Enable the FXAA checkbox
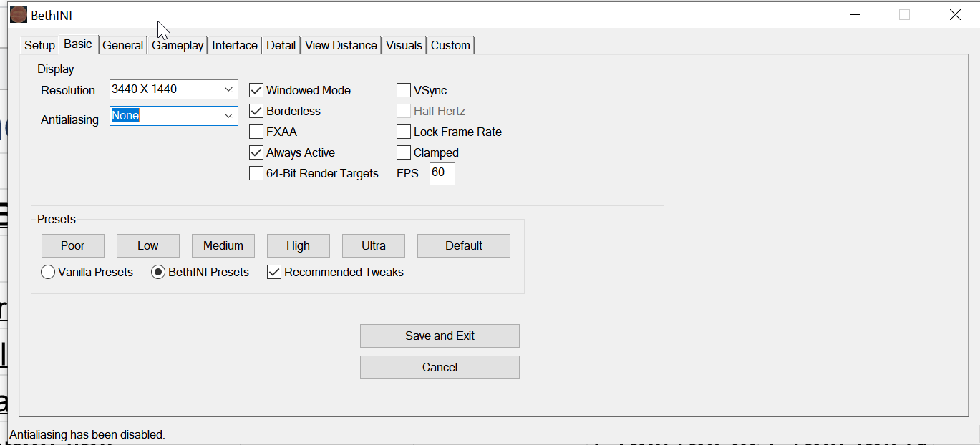The image size is (980, 445). click(x=256, y=132)
